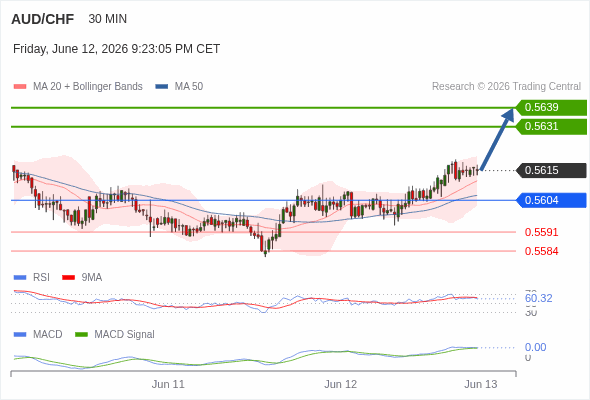Click the red 9MA legend swatch

click(x=68, y=278)
